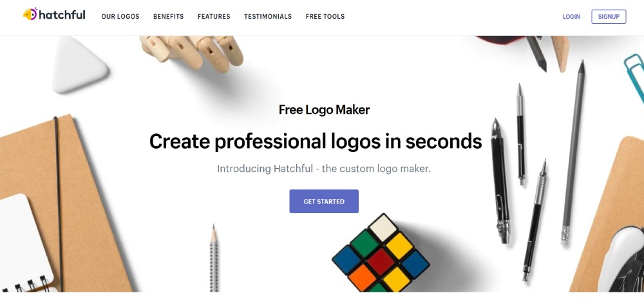Select Features in the navigation bar
The height and width of the screenshot is (304, 644).
pyautogui.click(x=214, y=17)
